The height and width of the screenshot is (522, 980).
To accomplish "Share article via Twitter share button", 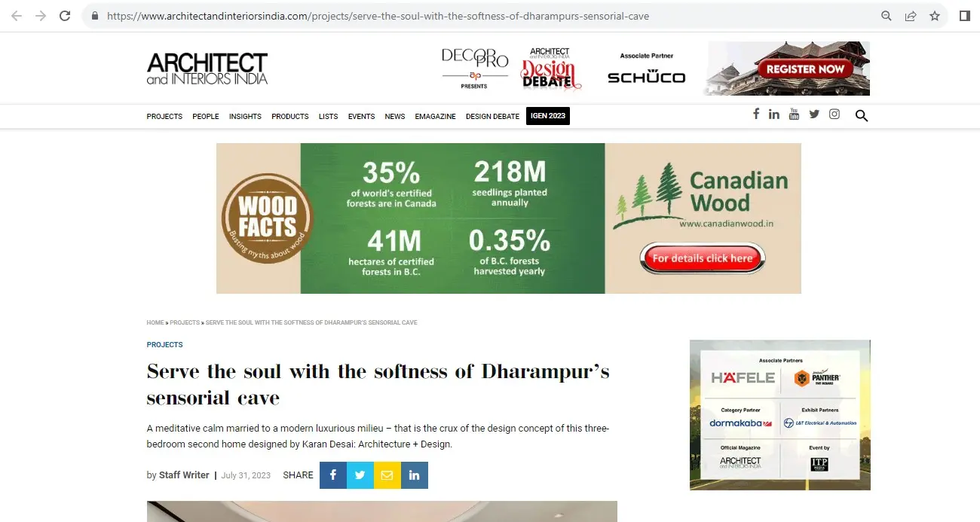I will [x=360, y=475].
